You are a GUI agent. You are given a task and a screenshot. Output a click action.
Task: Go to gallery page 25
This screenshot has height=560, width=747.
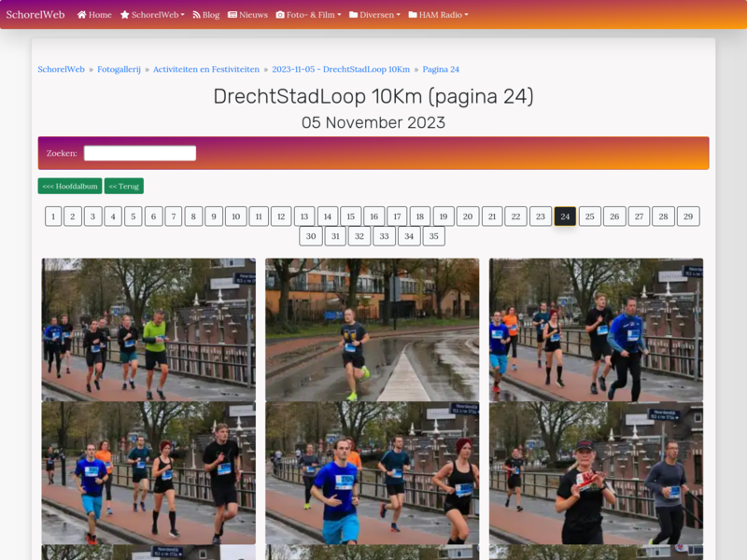coord(590,217)
